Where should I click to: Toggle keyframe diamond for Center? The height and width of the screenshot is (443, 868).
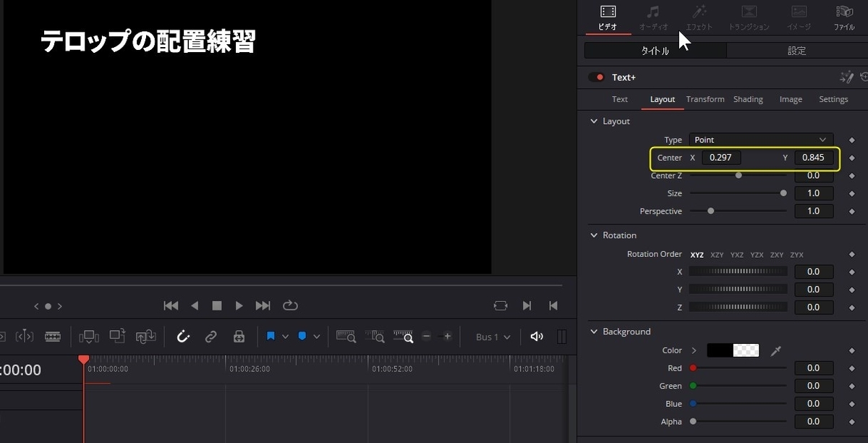point(852,158)
